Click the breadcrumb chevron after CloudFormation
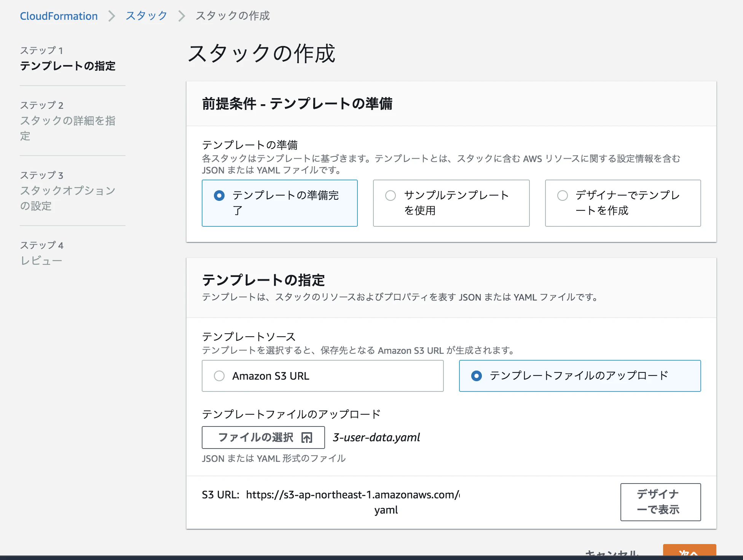The width and height of the screenshot is (743, 560). pyautogui.click(x=112, y=16)
